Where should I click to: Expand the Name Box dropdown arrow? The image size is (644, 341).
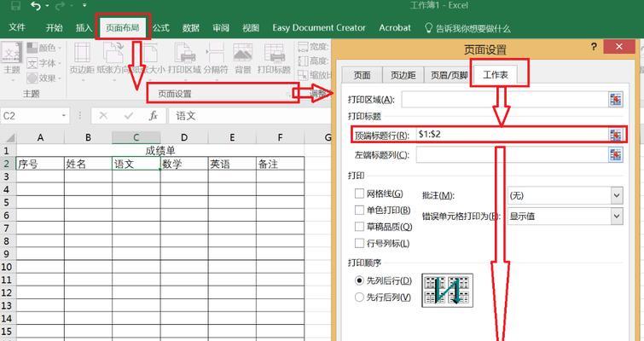pyautogui.click(x=64, y=116)
